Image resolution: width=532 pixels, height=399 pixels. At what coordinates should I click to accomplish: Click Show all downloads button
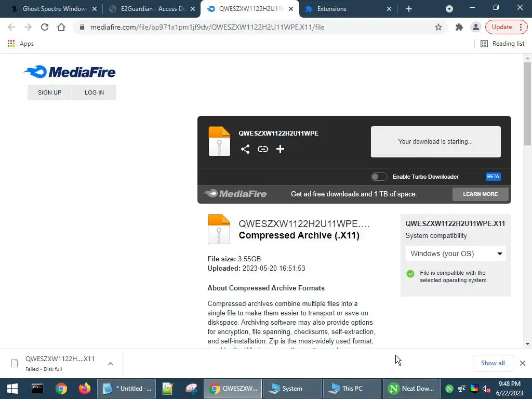point(493,363)
